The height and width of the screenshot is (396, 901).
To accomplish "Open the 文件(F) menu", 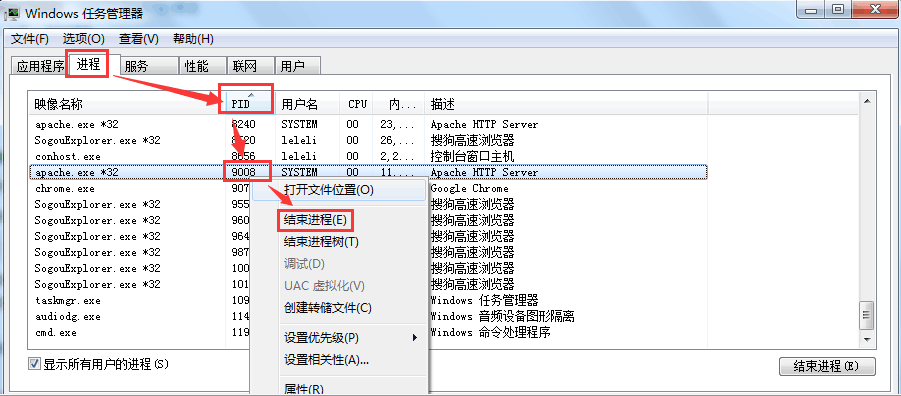I will click(x=30, y=39).
